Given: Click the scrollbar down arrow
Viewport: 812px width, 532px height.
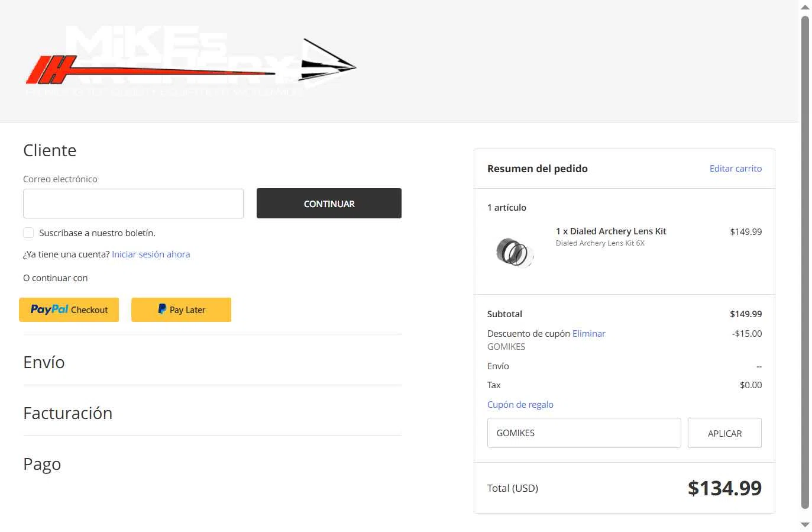Looking at the screenshot, I should 805,525.
